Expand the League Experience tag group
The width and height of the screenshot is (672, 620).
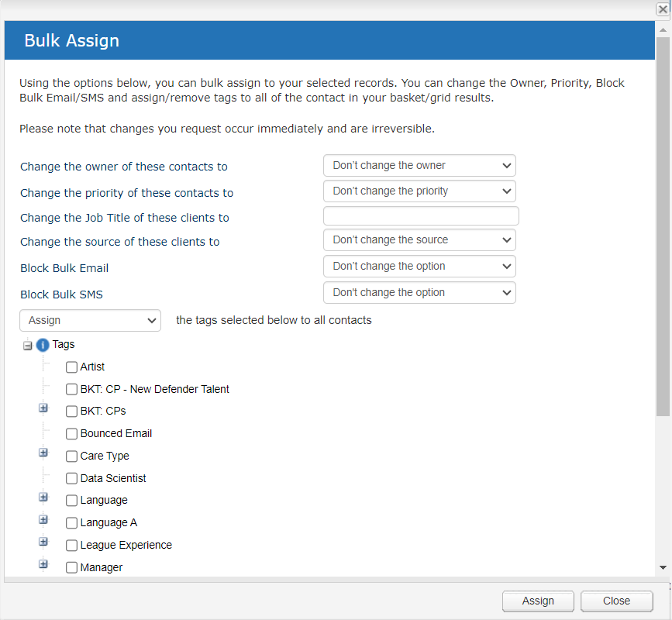[43, 542]
